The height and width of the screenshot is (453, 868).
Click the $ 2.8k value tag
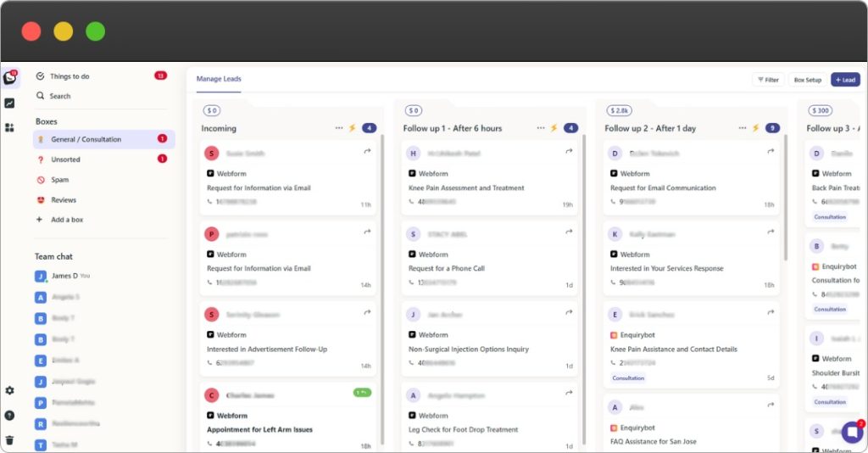(x=619, y=110)
